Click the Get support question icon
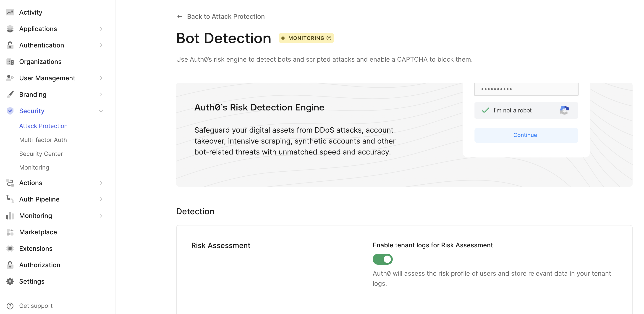Viewport: 644px width, 314px height. click(10, 306)
